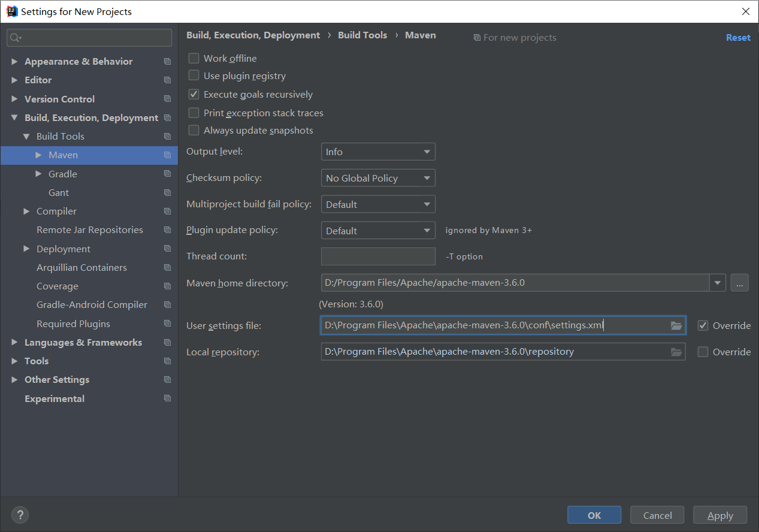Click the Reset link

738,37
